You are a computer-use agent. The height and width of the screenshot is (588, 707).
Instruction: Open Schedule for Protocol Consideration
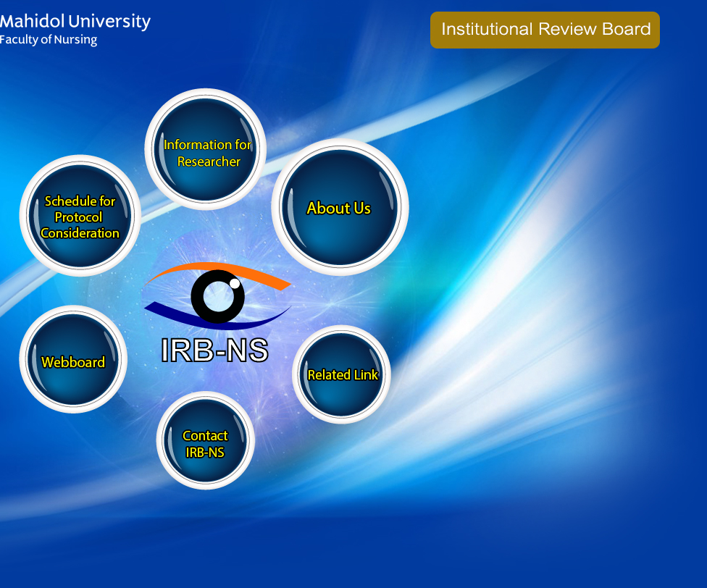coord(80,216)
